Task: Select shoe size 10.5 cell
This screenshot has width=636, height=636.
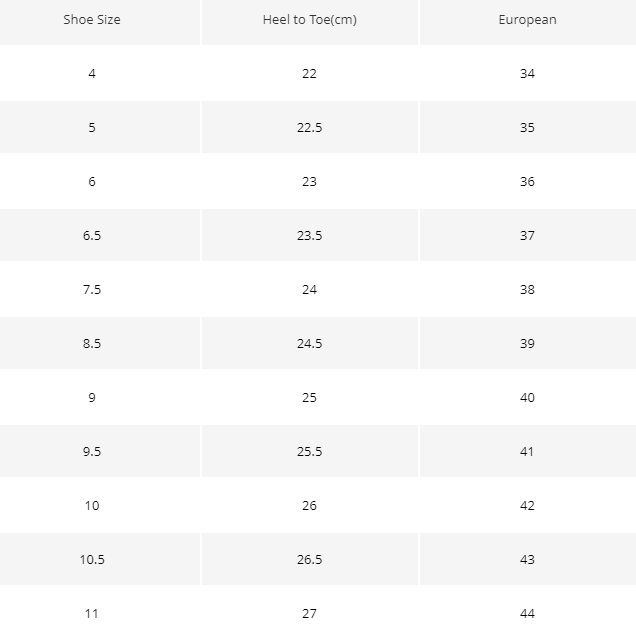Action: (92, 559)
